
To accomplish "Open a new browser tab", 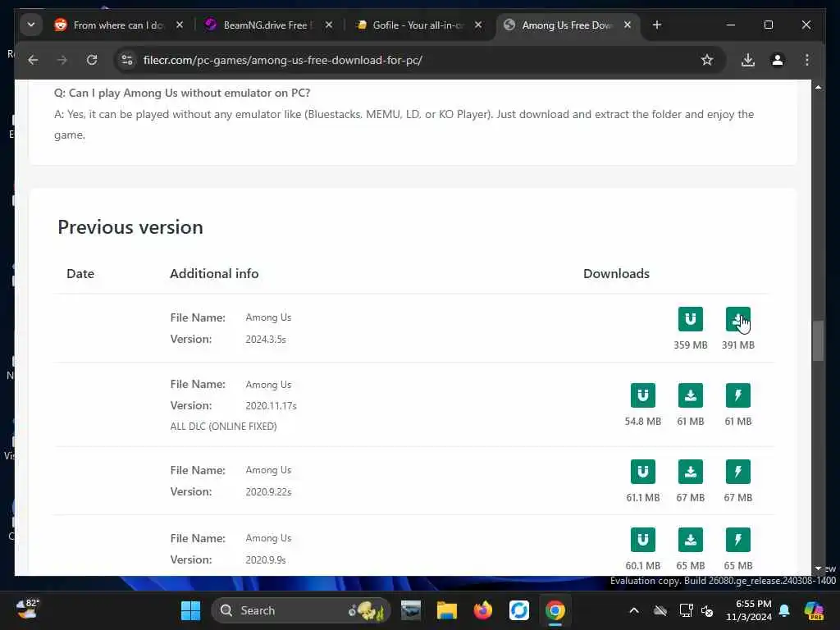I will click(x=657, y=25).
